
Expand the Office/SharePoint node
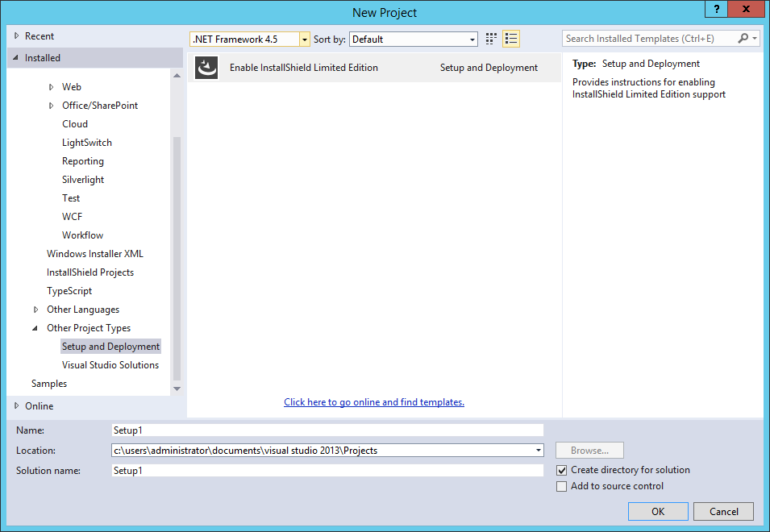pos(51,106)
